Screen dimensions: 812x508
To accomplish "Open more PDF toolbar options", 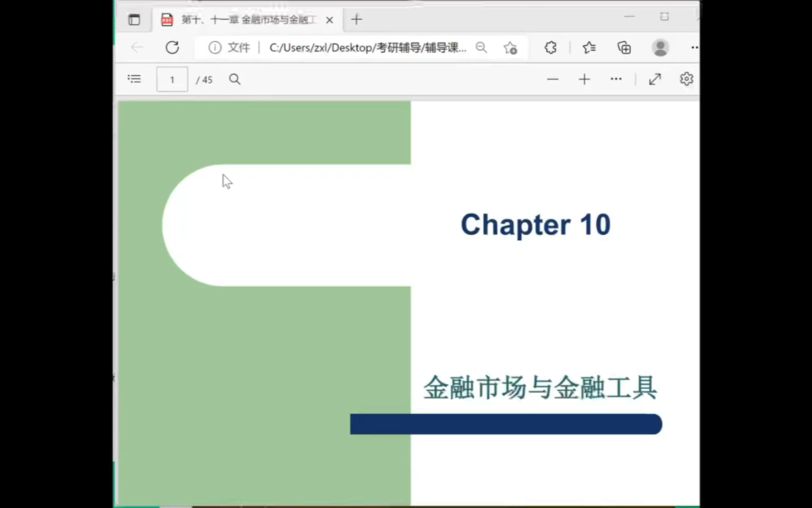I will (616, 79).
